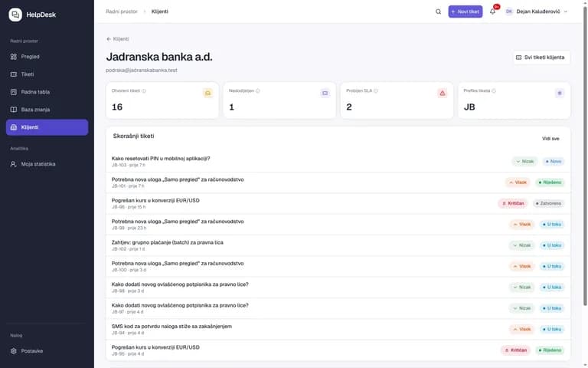Click Kritičan badge on ticket JB-95
The height and width of the screenshot is (368, 588).
(515, 350)
